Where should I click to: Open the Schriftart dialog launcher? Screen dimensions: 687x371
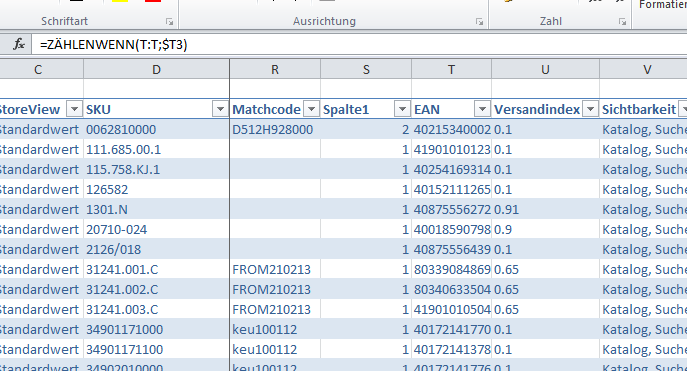tap(170, 21)
